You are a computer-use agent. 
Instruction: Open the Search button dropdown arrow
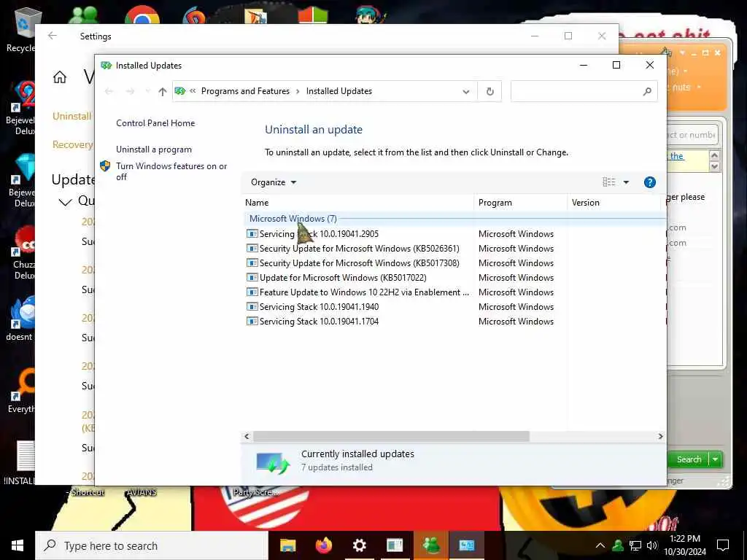pyautogui.click(x=716, y=459)
